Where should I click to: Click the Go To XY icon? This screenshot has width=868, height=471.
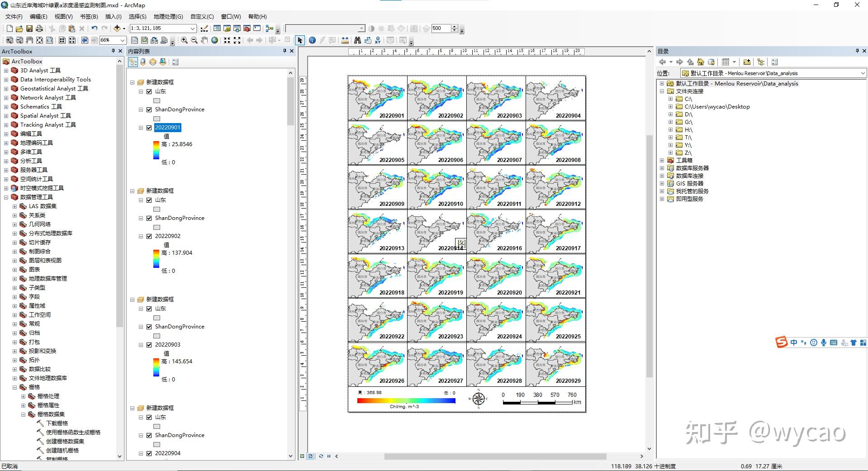click(378, 40)
